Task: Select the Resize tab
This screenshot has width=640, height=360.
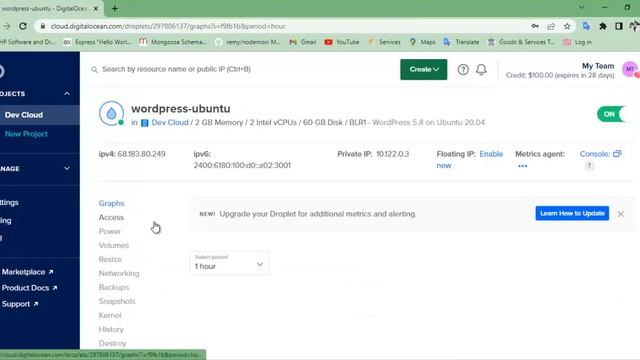Action: click(x=110, y=259)
